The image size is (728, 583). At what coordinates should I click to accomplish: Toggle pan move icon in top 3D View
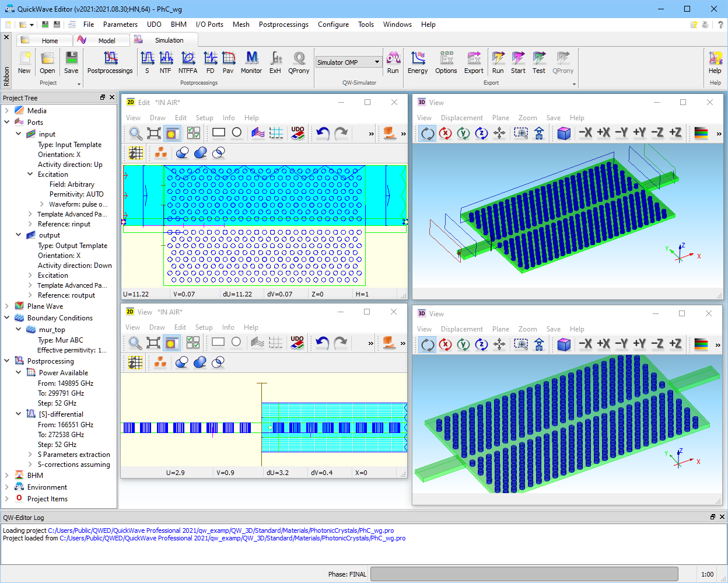(499, 133)
